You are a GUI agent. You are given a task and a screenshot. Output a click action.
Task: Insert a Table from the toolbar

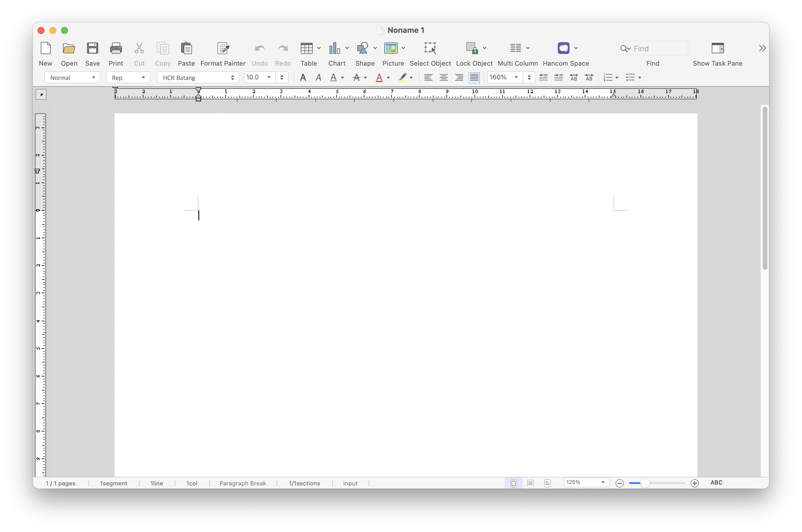click(307, 49)
